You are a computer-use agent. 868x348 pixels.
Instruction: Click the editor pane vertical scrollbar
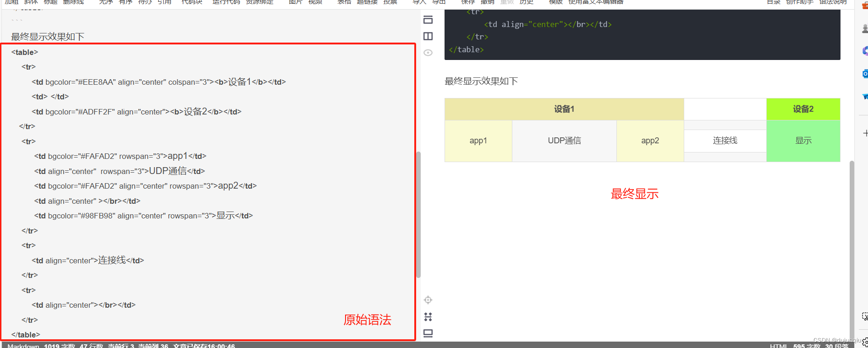418,214
